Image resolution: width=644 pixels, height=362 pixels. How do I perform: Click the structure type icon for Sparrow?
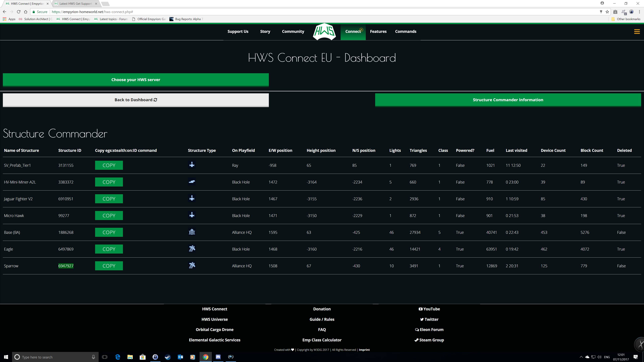pyautogui.click(x=192, y=265)
